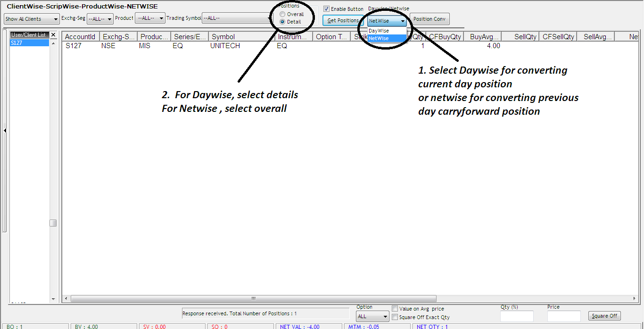Choose DayWise from the open dropdown list
Screen dimensions: 644x329
click(379, 31)
